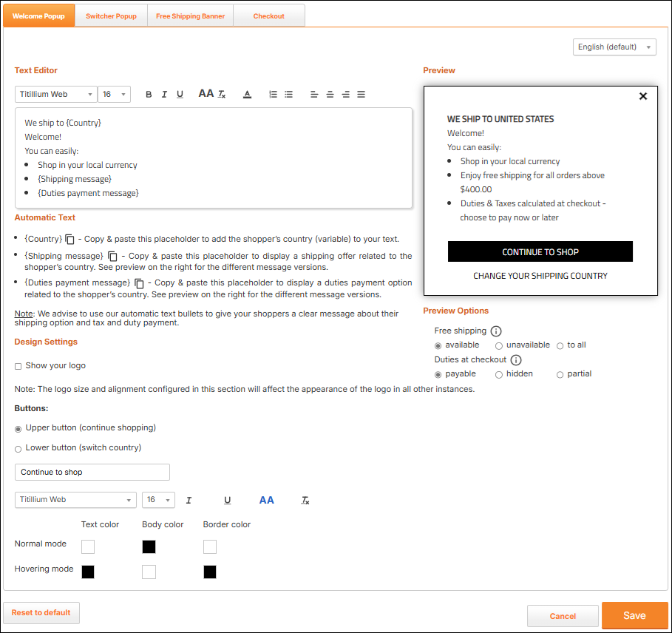Choose the partial Duties at checkout option
The image size is (672, 633).
tap(560, 374)
